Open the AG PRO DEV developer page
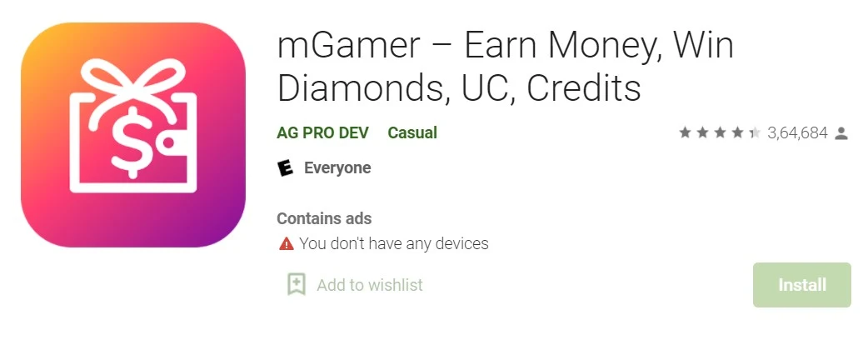The height and width of the screenshot is (355, 868). pyautogui.click(x=322, y=133)
